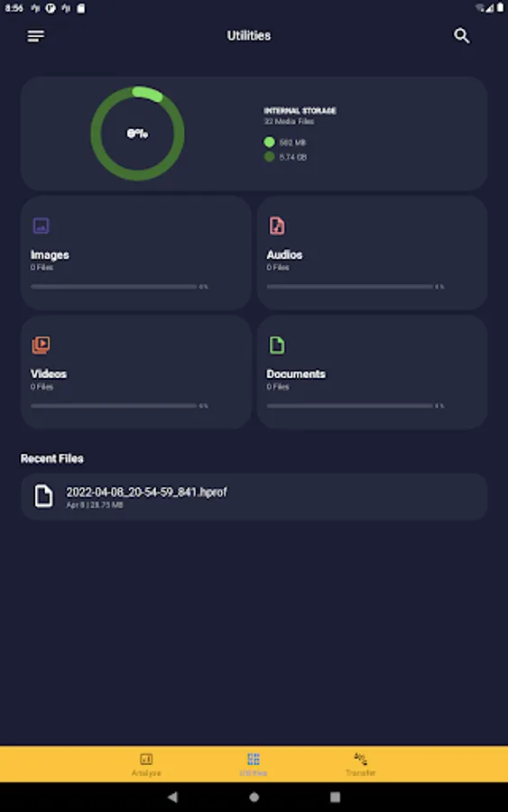Open the Videos card
This screenshot has width=508, height=812.
(x=136, y=372)
